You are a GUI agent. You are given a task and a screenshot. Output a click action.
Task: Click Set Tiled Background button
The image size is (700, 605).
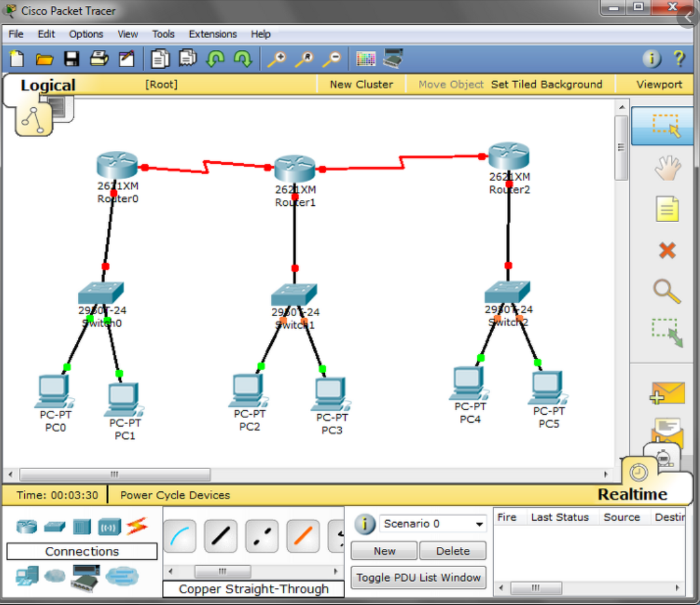click(546, 84)
